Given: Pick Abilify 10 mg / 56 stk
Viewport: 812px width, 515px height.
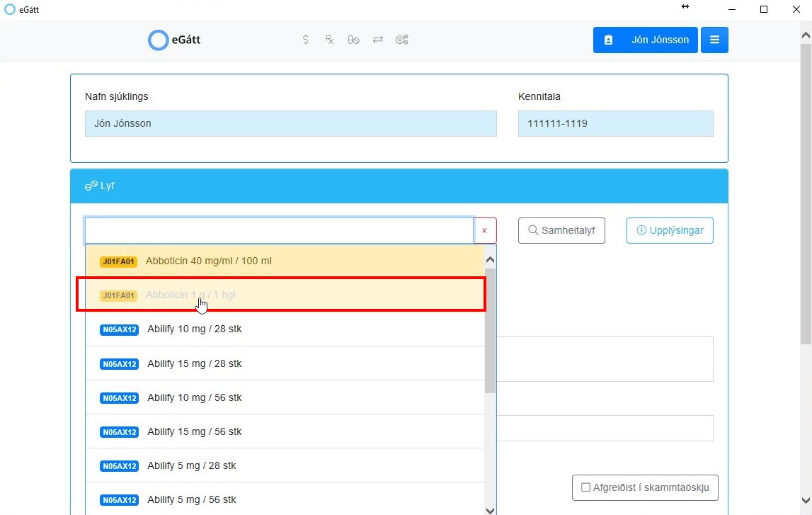Looking at the screenshot, I should click(285, 397).
